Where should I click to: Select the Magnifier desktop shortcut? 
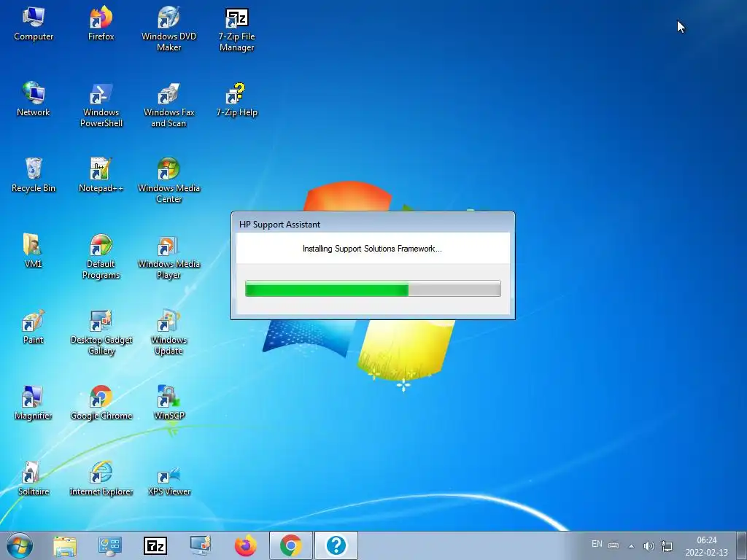pos(33,402)
